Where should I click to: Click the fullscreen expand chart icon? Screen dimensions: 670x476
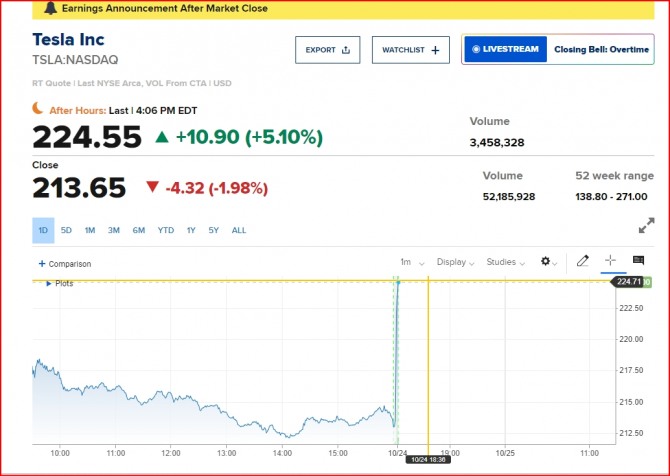[646, 225]
